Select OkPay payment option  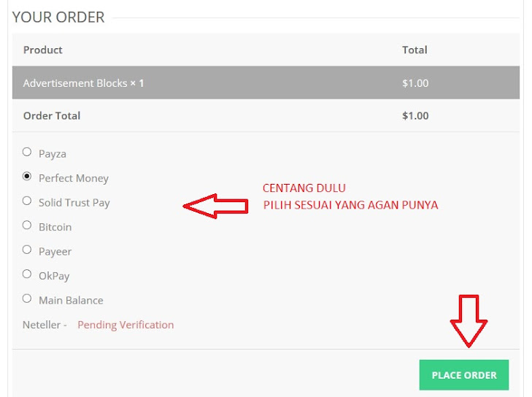pos(27,274)
